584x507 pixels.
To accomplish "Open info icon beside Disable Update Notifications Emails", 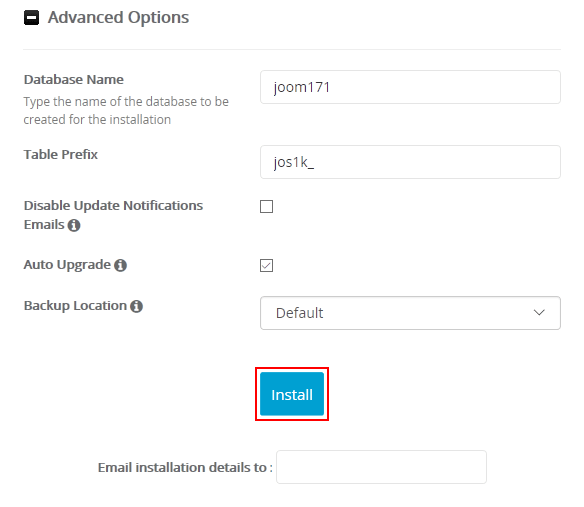I will [x=74, y=225].
